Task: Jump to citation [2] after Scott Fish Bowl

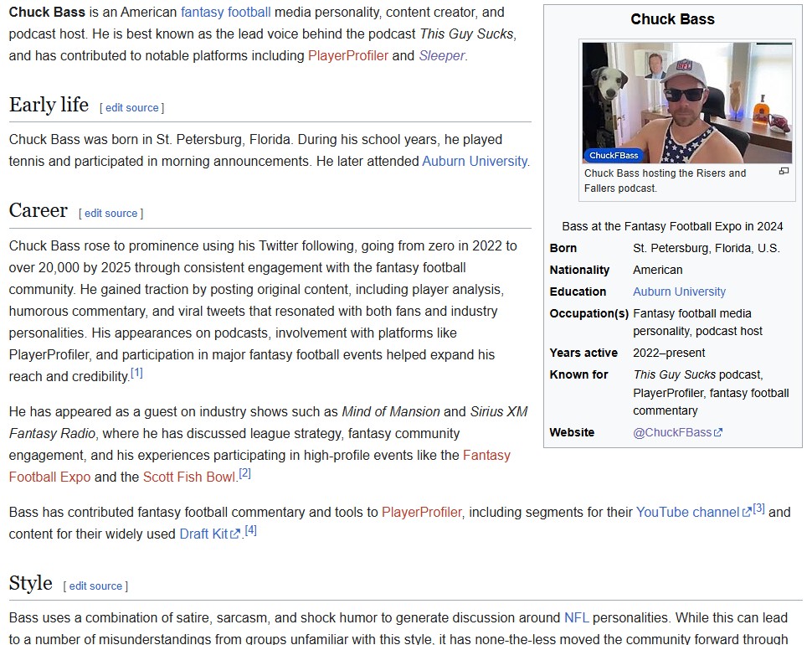Action: point(245,473)
